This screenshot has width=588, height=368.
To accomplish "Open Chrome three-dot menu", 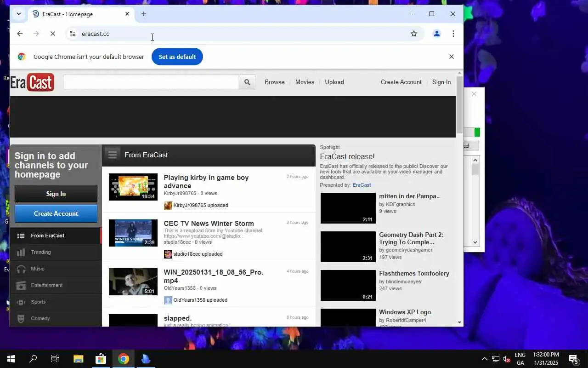I will (453, 34).
